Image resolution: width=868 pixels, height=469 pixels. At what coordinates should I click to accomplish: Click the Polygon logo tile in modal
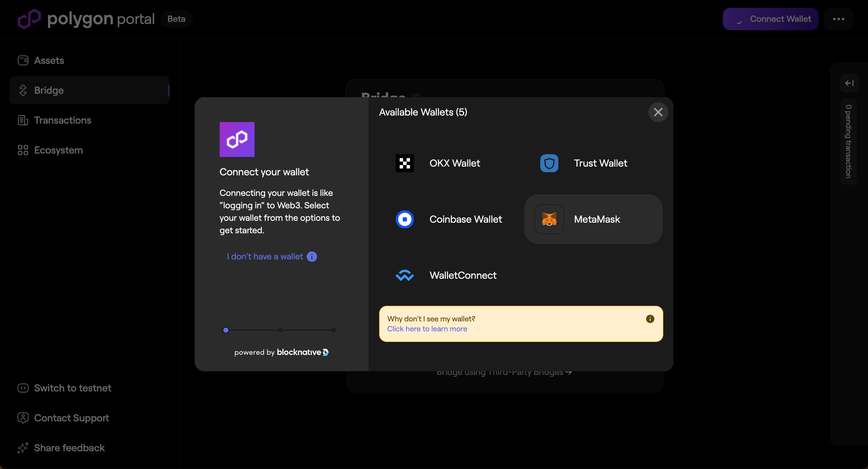point(237,140)
